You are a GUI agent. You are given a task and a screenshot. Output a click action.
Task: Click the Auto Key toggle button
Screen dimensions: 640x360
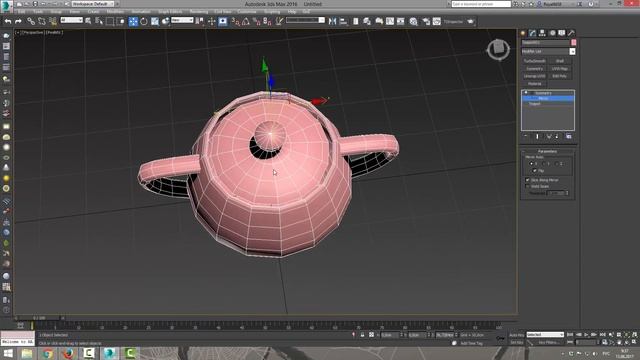(517, 335)
